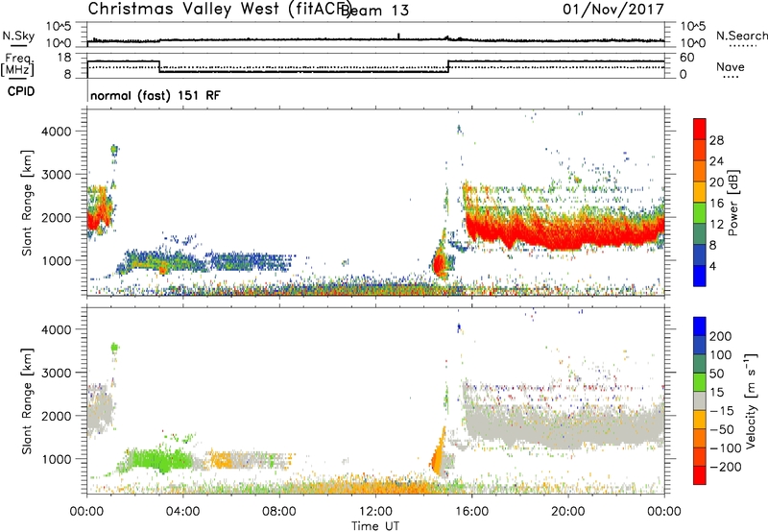The image size is (768, 532).
Task: Select the -200 label on velocity colorbar
Action: 726,467
